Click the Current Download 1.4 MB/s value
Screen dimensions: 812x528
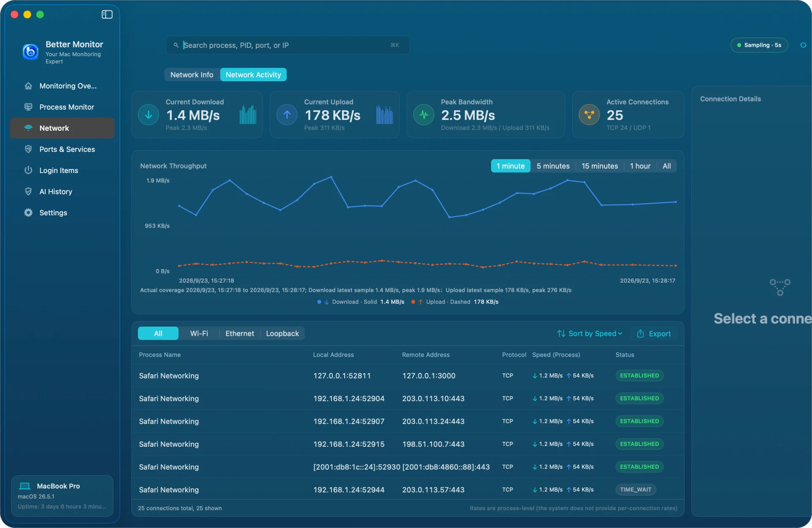pyautogui.click(x=193, y=115)
